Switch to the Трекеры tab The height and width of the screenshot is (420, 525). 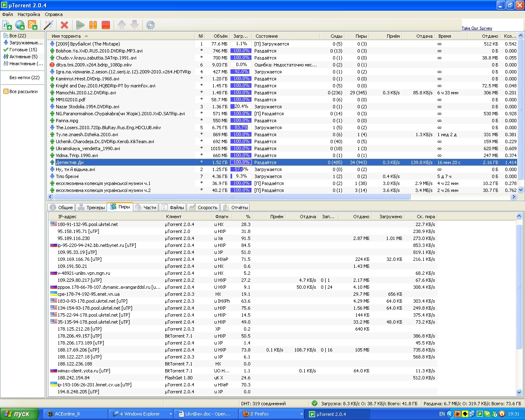click(91, 208)
